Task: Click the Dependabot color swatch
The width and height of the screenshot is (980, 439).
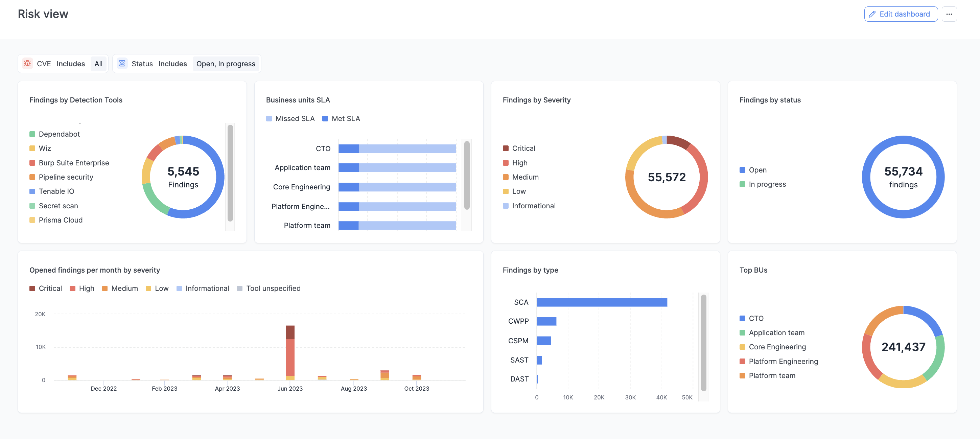Action: [x=32, y=134]
